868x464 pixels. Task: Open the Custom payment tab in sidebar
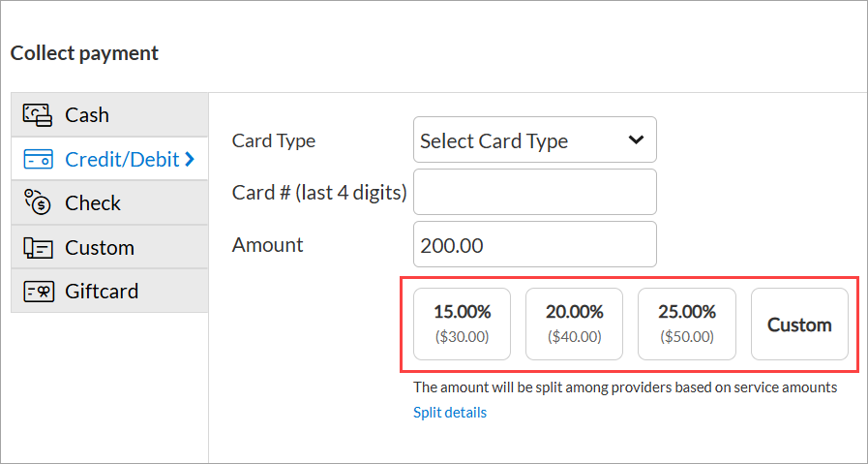pyautogui.click(x=109, y=247)
